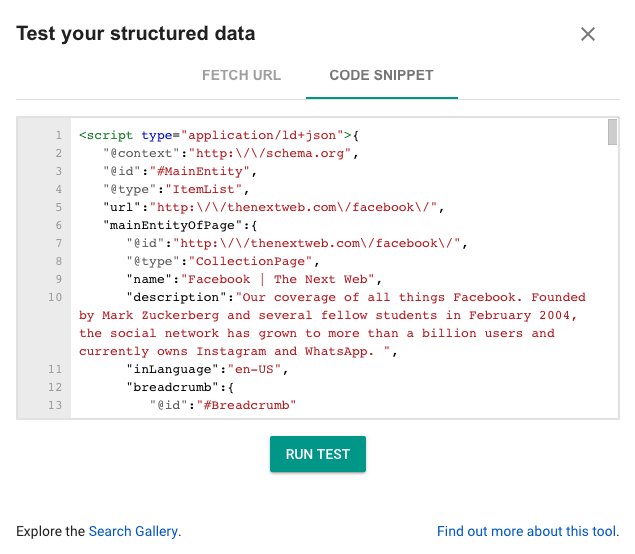
Task: Select the CODE SNIPPET tab
Action: pyautogui.click(x=381, y=76)
